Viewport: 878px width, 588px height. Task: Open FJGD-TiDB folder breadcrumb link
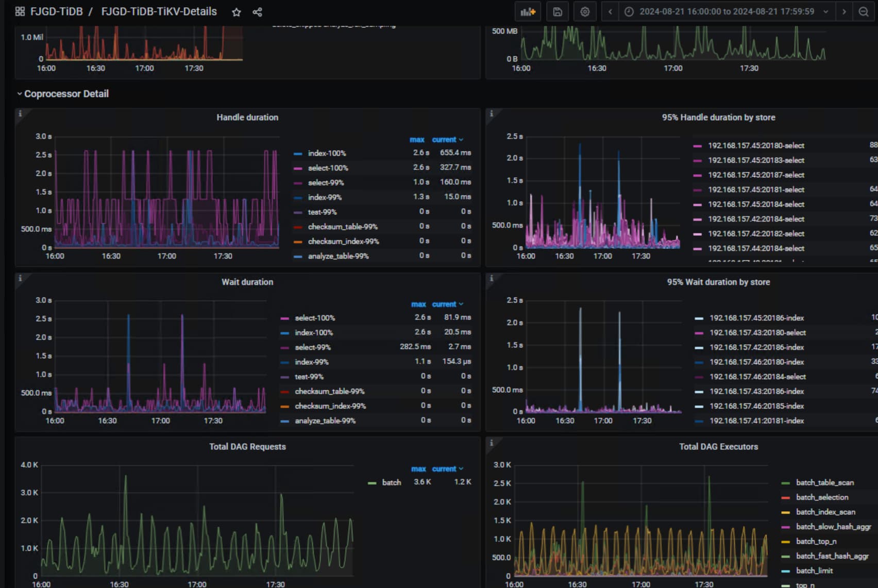(56, 12)
